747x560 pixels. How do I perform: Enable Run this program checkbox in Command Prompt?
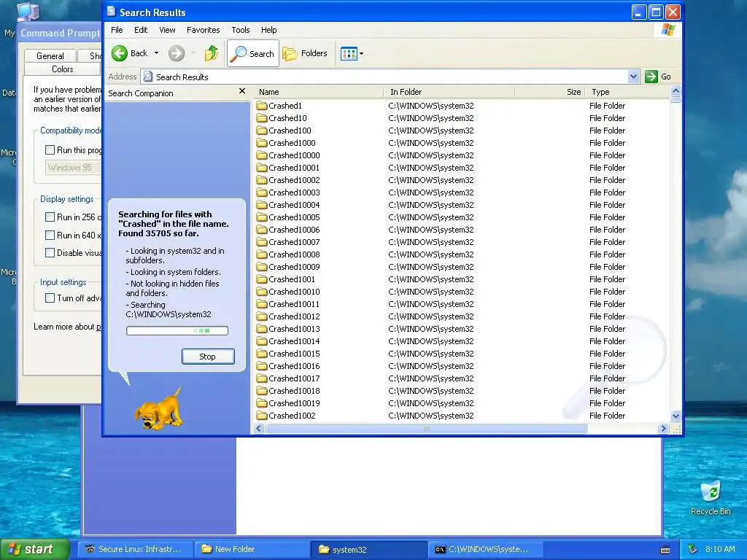click(50, 150)
